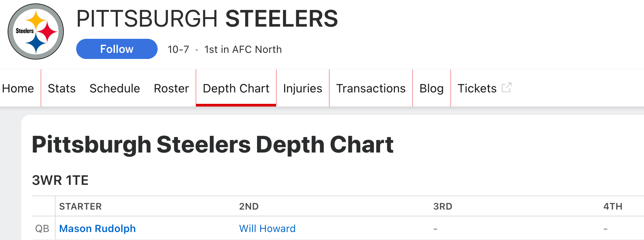Click the STARTER column header

pyautogui.click(x=80, y=207)
